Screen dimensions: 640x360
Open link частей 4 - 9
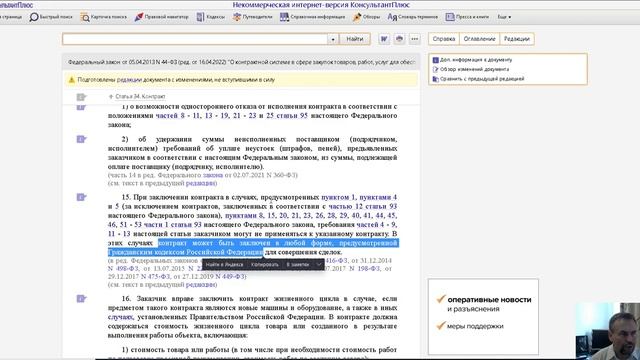click(x=377, y=224)
